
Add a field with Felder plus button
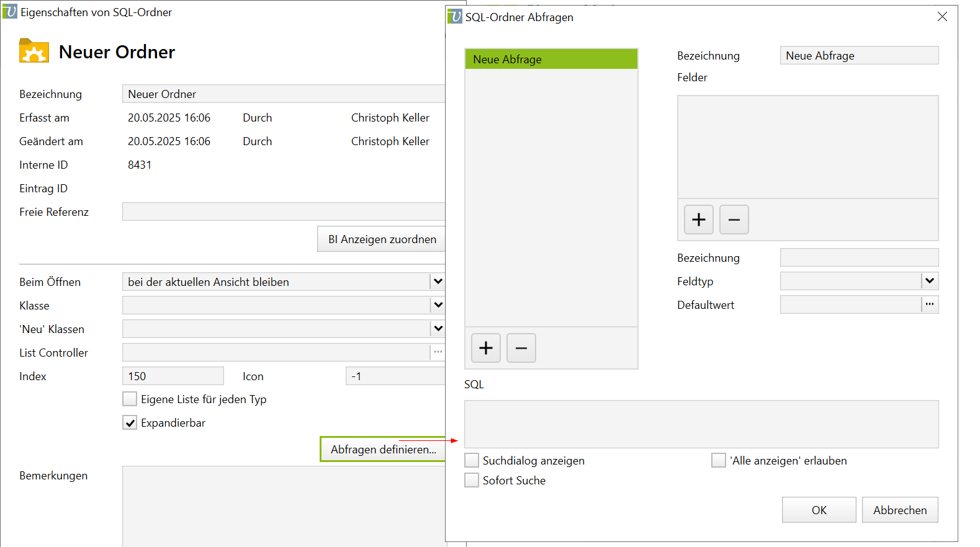[x=698, y=220]
